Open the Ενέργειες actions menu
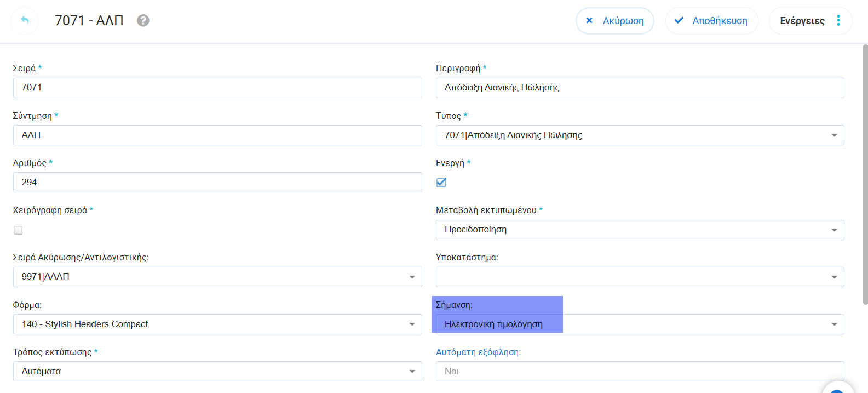The image size is (868, 393). coord(802,21)
